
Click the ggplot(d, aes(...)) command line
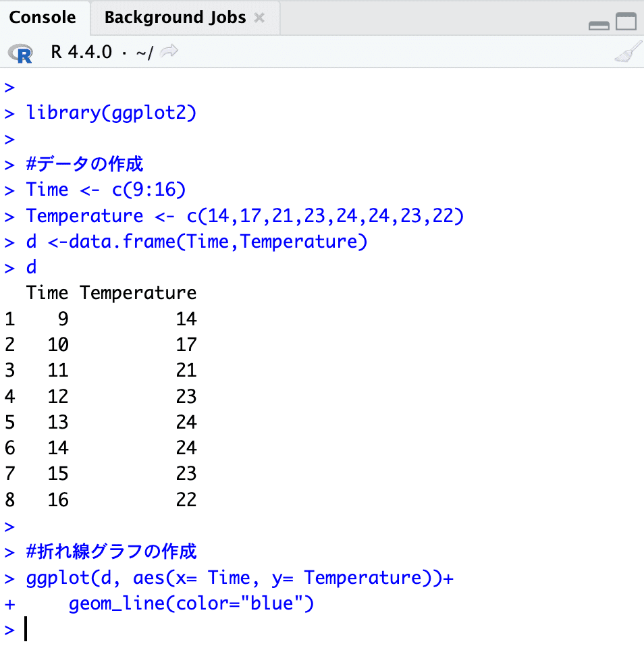(240, 577)
